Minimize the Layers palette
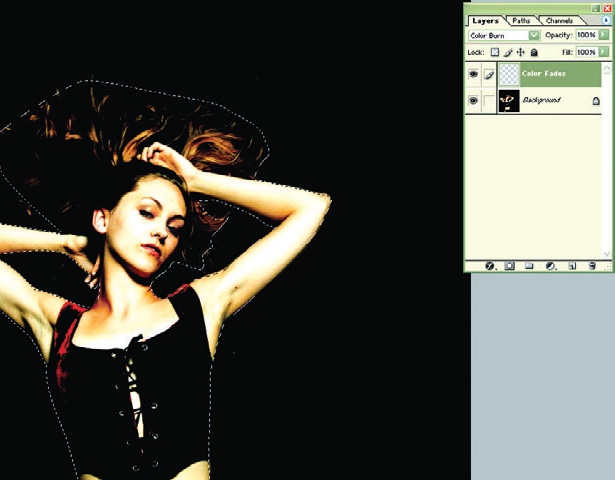The height and width of the screenshot is (480, 615). point(596,8)
